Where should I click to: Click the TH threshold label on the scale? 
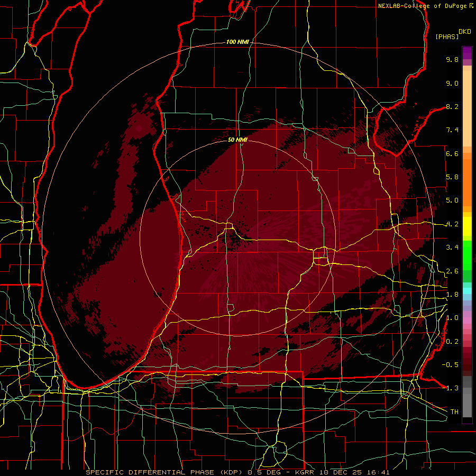click(x=454, y=412)
